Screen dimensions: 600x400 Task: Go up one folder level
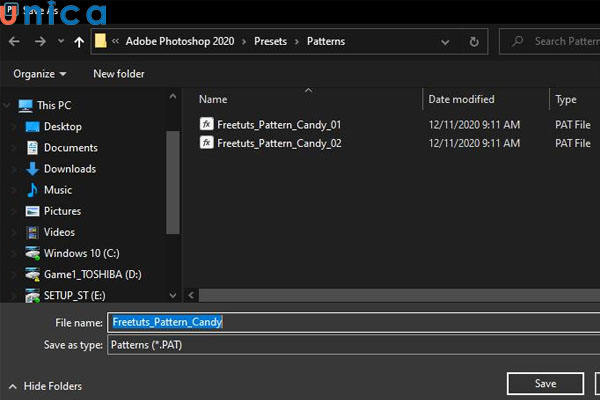[x=79, y=42]
